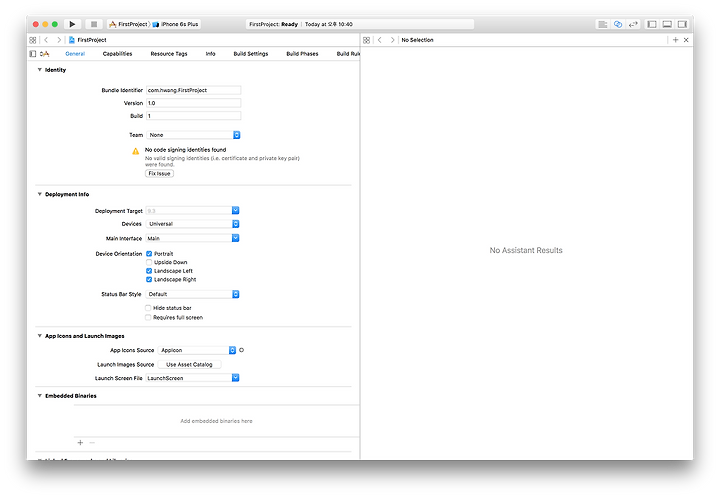Toggle the debug area panel
Image resolution: width=720 pixels, height=498 pixels.
[667, 24]
